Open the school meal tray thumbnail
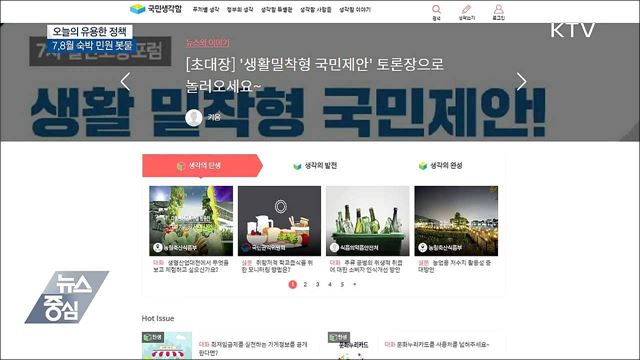Screen dimensions: 640x360 click(279, 221)
